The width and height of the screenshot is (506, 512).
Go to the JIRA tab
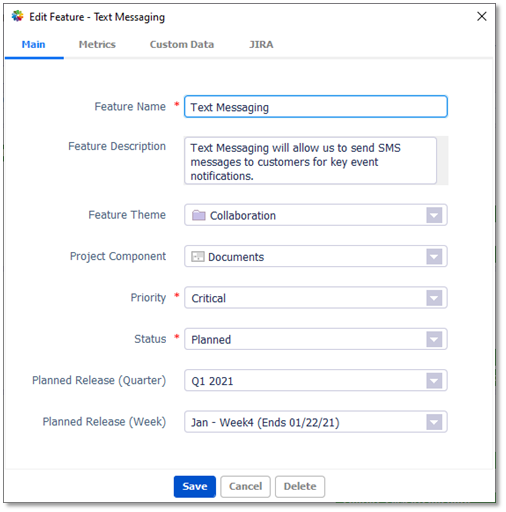click(261, 44)
